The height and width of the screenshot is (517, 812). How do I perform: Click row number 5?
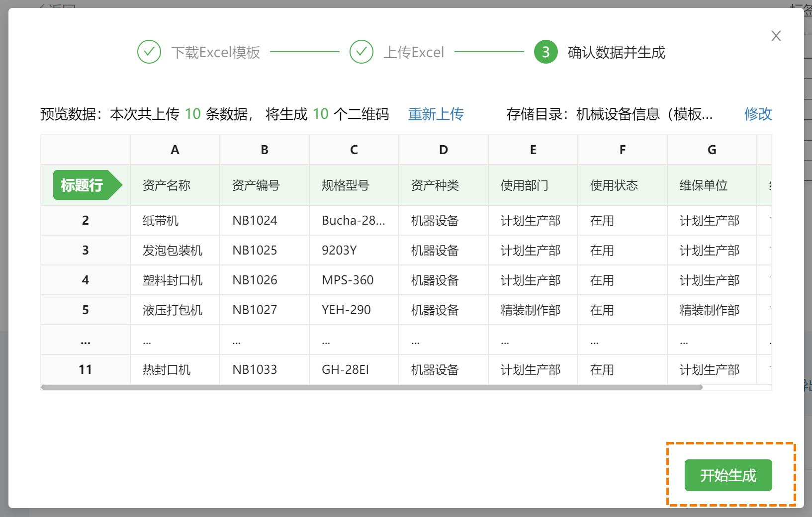(86, 310)
